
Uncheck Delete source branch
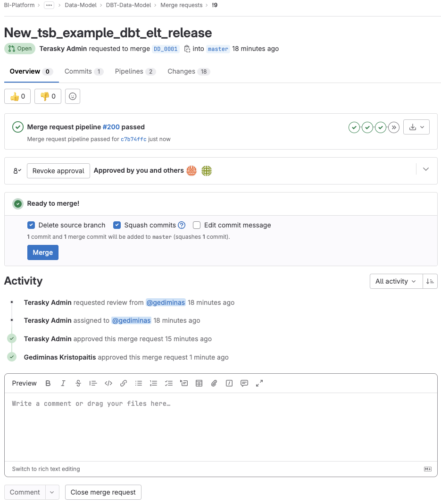point(31,225)
